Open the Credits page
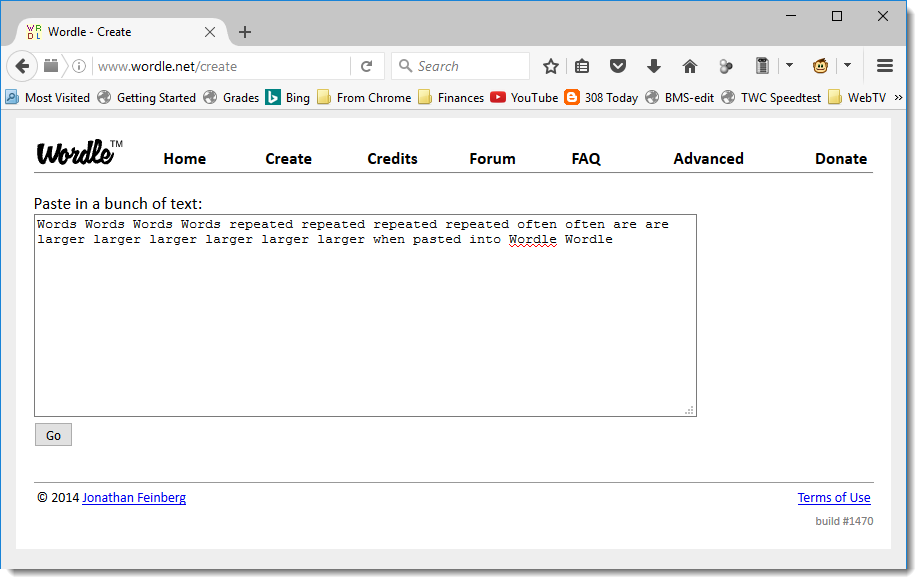922x584 pixels. [392, 159]
